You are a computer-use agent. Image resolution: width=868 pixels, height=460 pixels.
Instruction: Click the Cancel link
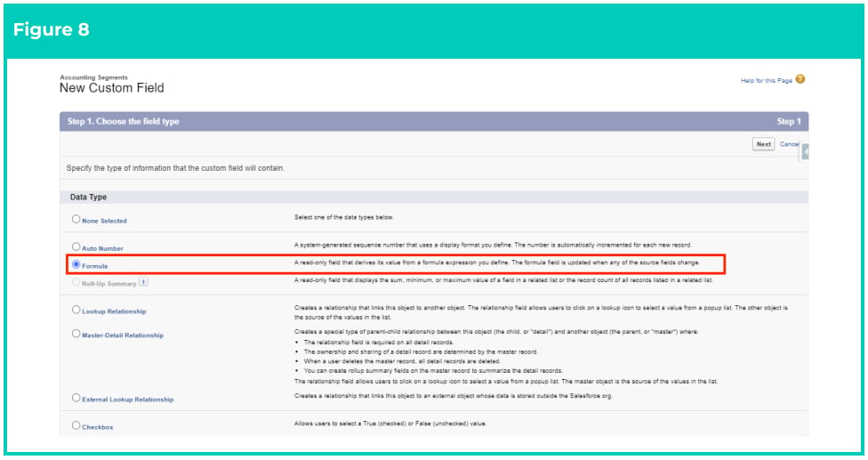[790, 144]
